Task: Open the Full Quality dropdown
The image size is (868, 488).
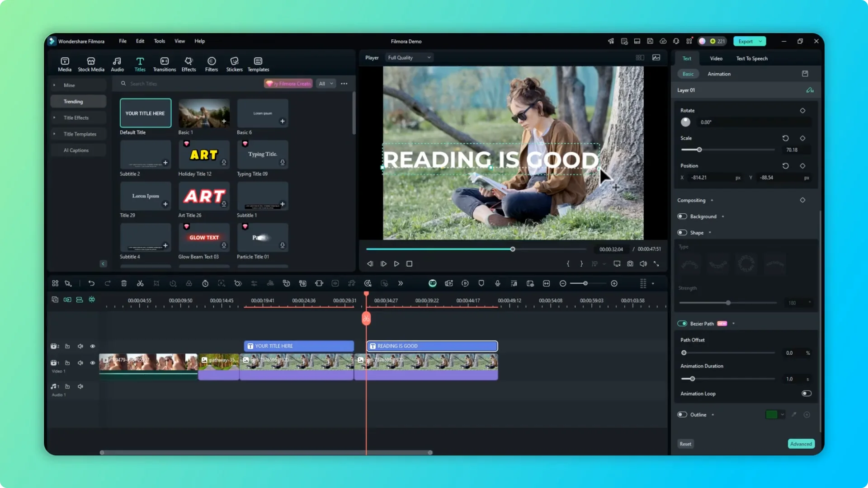Action: pyautogui.click(x=409, y=58)
